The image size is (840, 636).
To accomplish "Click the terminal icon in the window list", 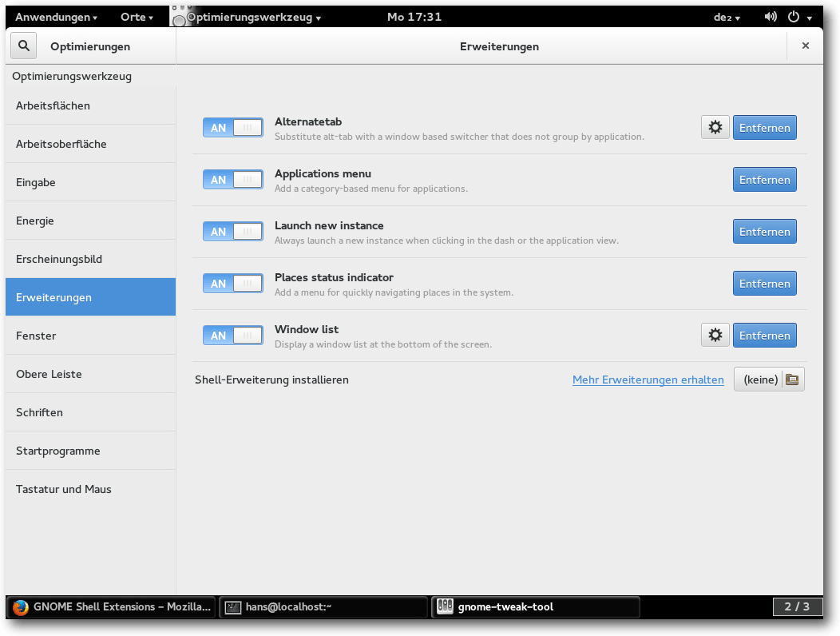I will 232,607.
